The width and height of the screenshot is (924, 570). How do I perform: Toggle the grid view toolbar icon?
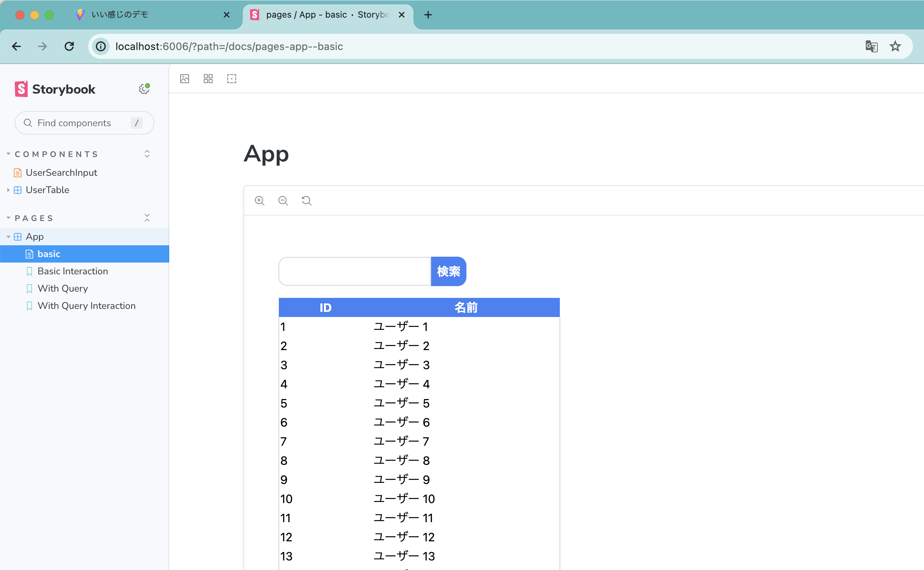208,79
